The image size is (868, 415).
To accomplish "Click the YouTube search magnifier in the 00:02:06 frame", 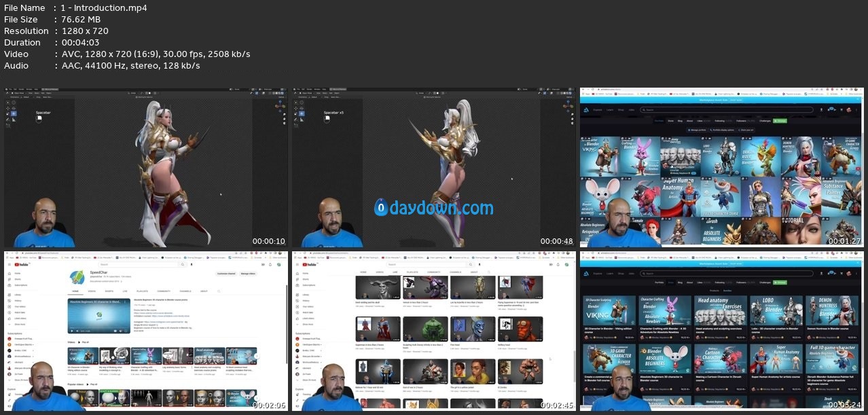I will coord(183,264).
